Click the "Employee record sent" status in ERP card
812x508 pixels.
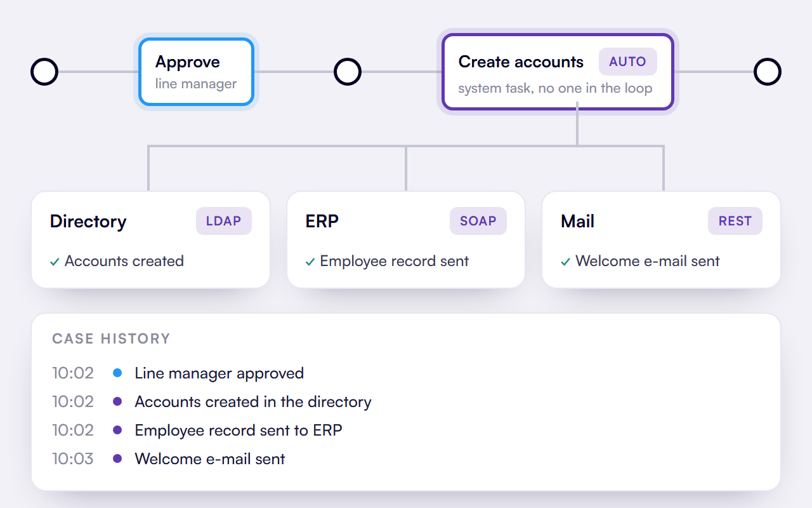(x=395, y=261)
